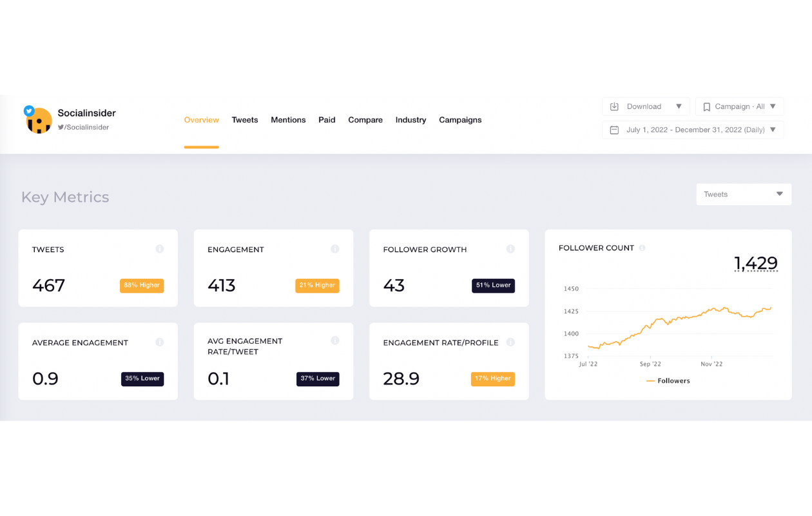The height and width of the screenshot is (516, 812).
Task: Click the Sep '22 axis label
Action: pyautogui.click(x=649, y=364)
